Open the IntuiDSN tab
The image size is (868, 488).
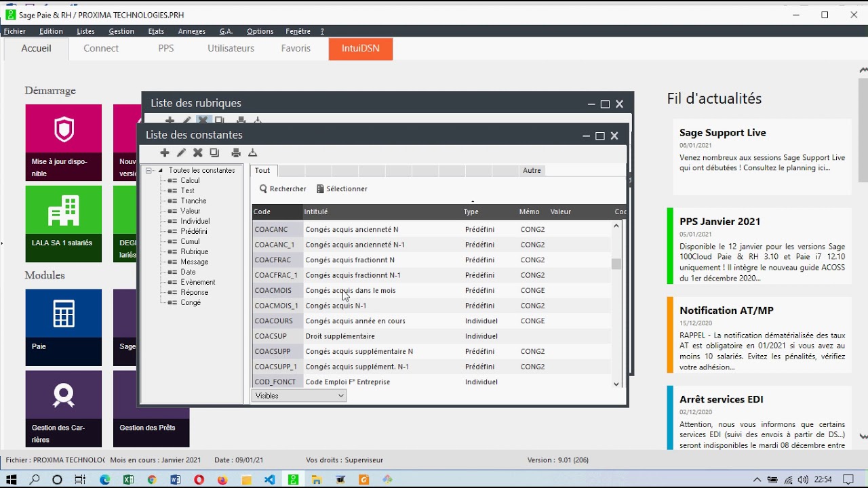click(361, 49)
